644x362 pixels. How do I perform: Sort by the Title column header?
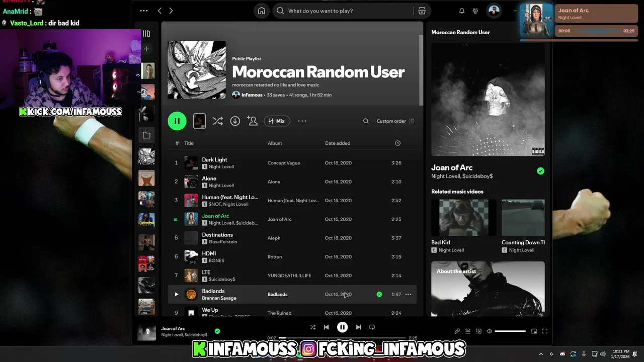pos(189,143)
